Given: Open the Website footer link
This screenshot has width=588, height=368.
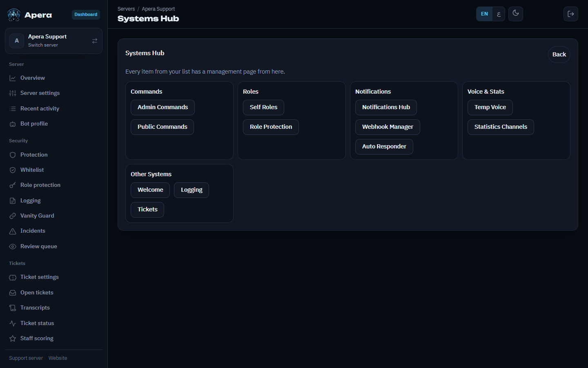Looking at the screenshot, I should point(58,358).
